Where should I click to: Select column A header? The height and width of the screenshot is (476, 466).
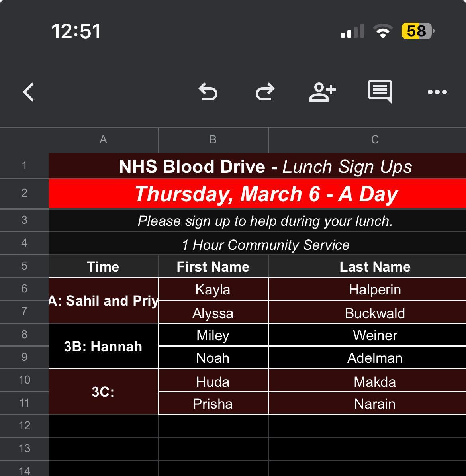pyautogui.click(x=103, y=140)
